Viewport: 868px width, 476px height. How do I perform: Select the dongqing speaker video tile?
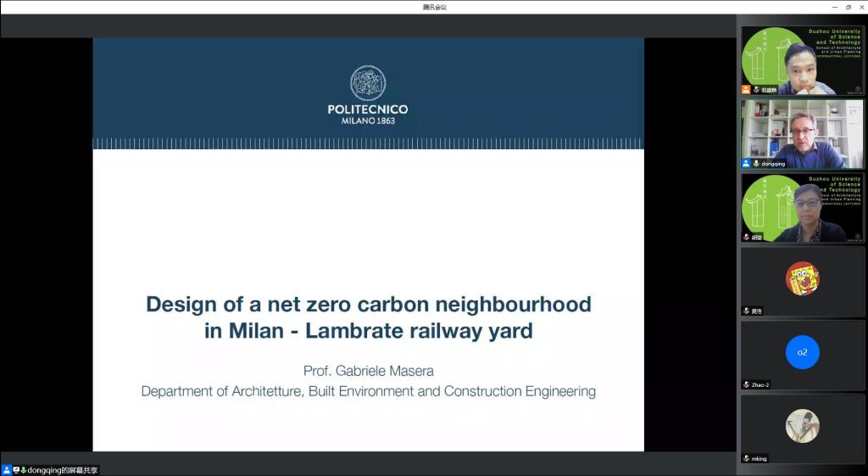[802, 134]
